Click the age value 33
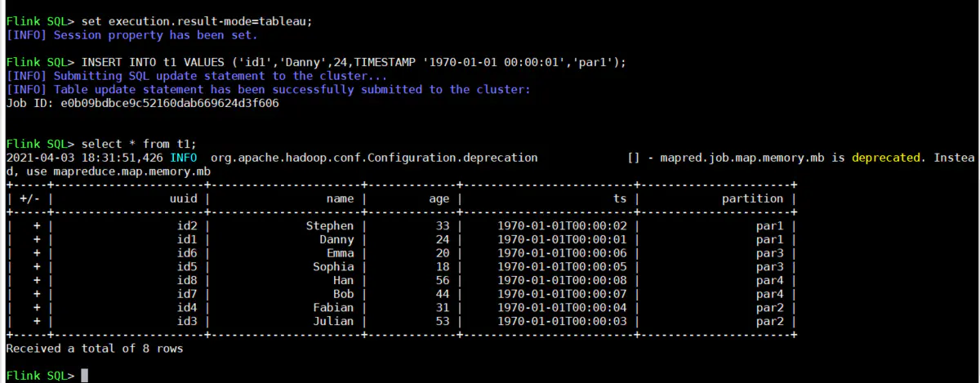The height and width of the screenshot is (383, 980). (443, 225)
